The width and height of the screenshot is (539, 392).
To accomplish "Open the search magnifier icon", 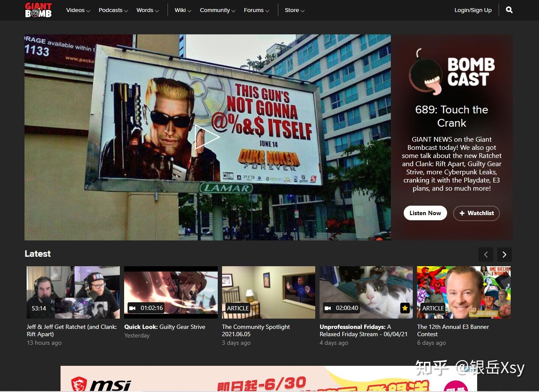I will coord(509,10).
